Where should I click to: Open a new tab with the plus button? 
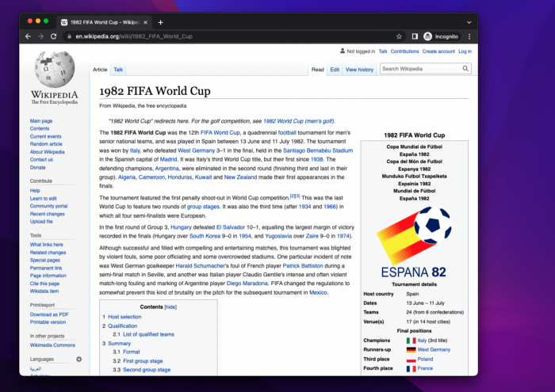(160, 22)
